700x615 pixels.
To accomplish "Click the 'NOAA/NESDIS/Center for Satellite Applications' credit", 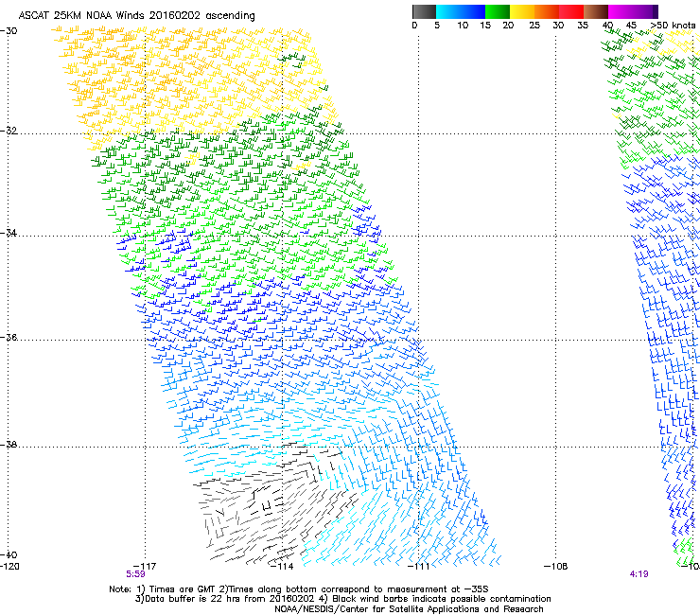I will point(377,609).
